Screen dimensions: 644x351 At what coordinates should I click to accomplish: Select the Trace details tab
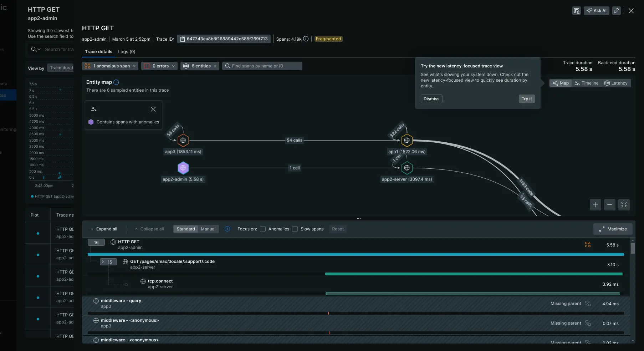[98, 52]
